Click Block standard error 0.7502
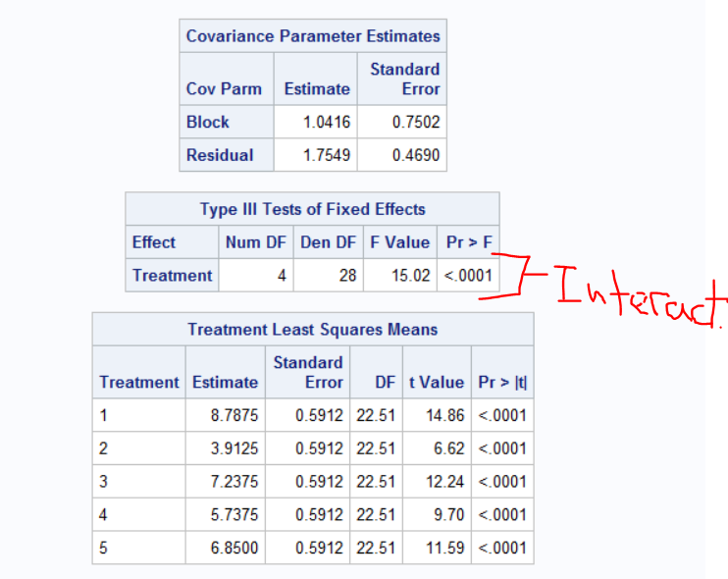The height and width of the screenshot is (579, 728). coord(416,122)
